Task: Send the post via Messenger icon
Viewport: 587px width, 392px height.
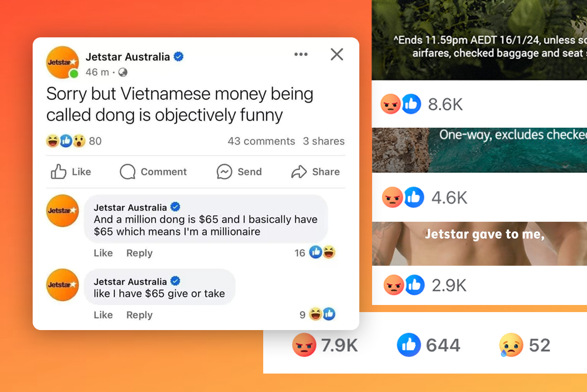Action: tap(239, 172)
